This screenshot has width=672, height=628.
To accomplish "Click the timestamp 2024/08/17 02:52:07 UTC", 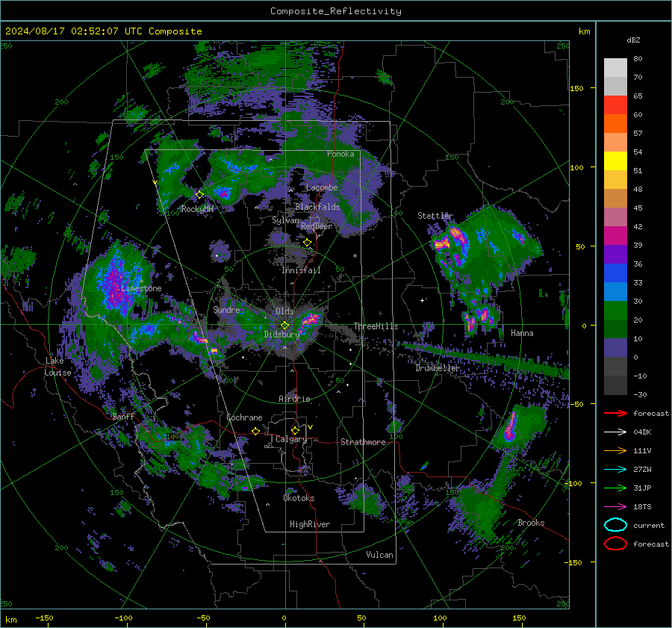I will 74,31.
